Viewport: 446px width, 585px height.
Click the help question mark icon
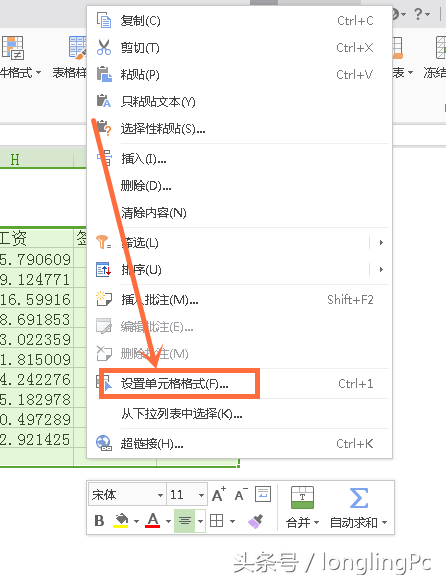[x=418, y=15]
